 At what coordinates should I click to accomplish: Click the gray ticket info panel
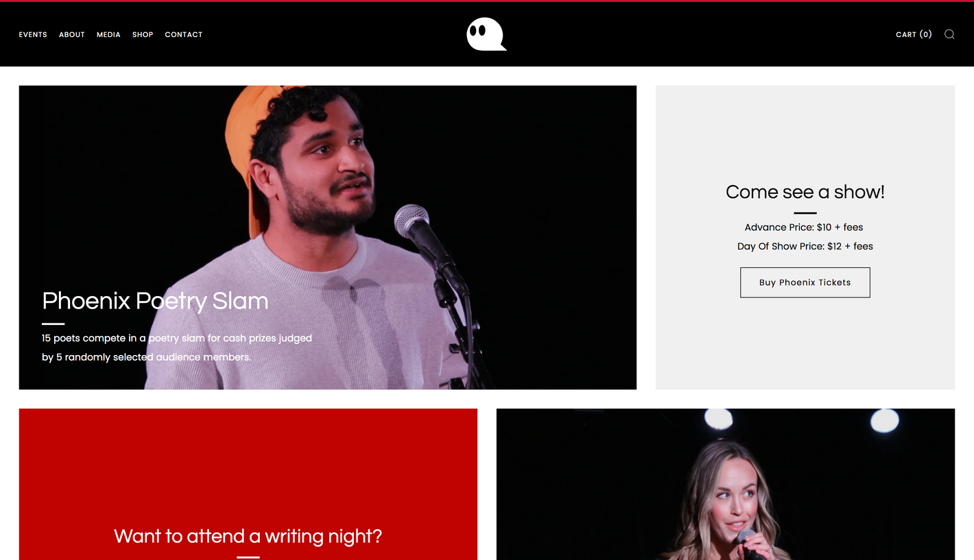pyautogui.click(x=805, y=237)
